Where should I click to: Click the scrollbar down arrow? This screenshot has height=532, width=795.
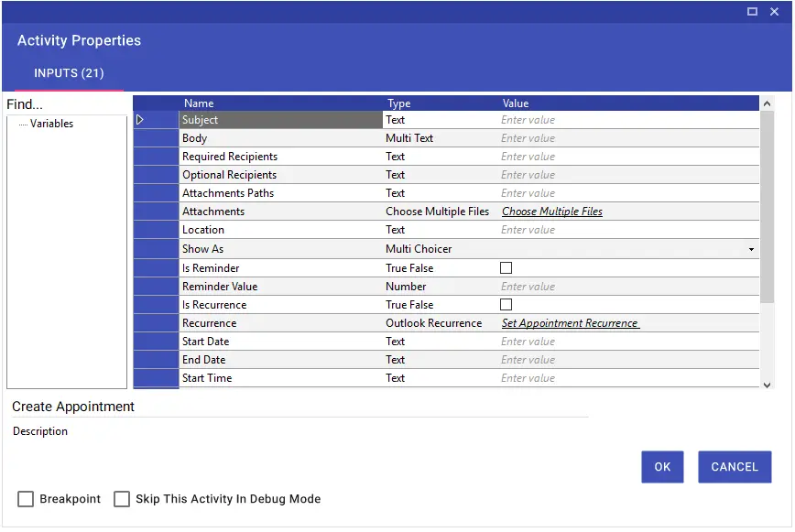767,385
